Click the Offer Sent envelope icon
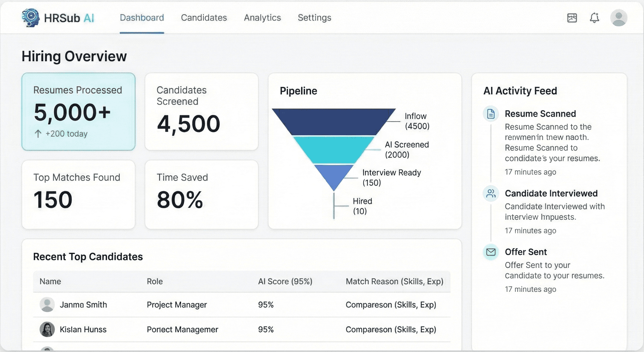The width and height of the screenshot is (644, 352). (490, 252)
